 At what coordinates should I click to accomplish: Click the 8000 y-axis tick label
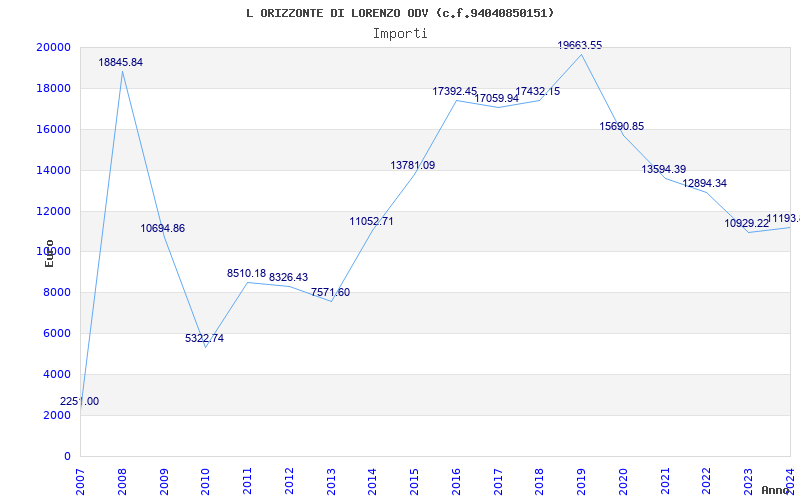pos(57,293)
